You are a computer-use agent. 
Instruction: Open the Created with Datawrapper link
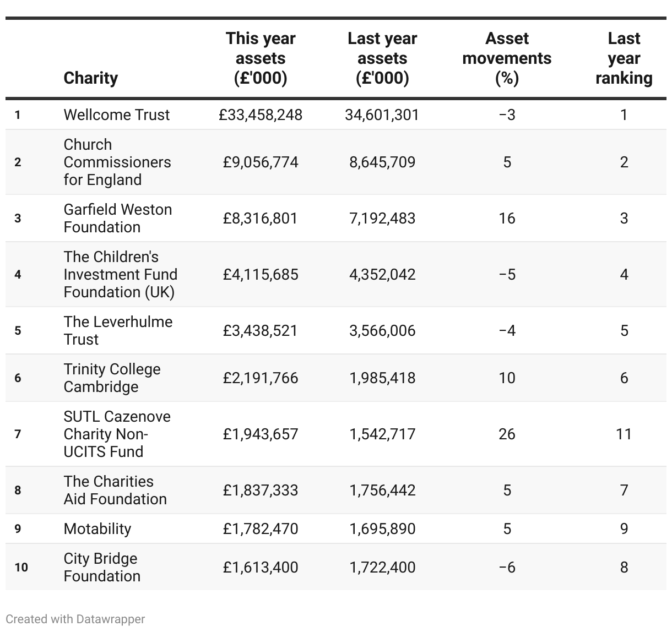pos(75,619)
